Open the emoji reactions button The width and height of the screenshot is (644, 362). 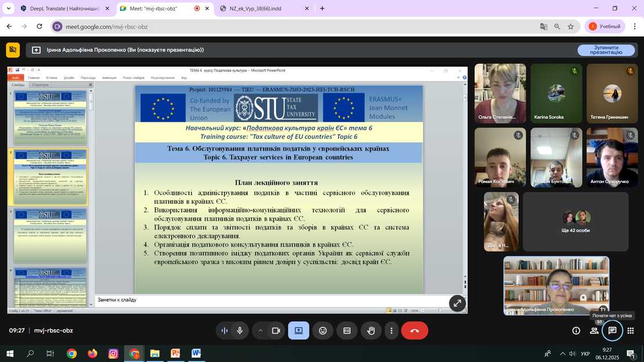pos(323,331)
